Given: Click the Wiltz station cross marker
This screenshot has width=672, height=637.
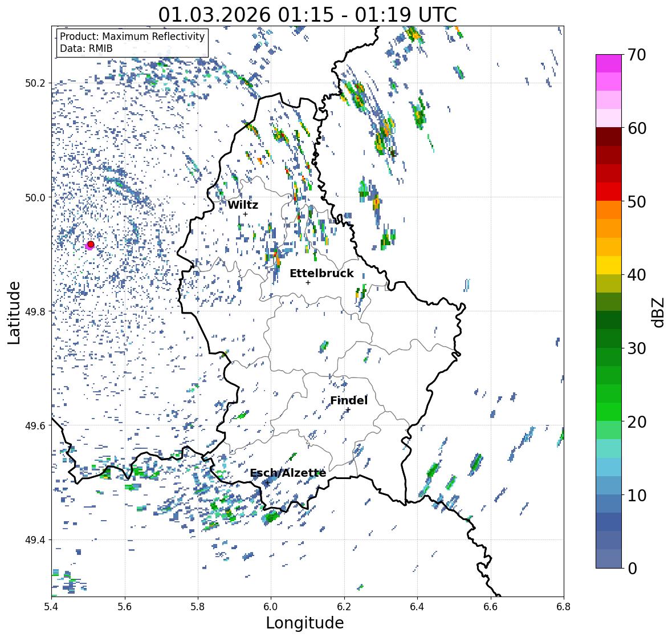Looking at the screenshot, I should click(x=245, y=214).
